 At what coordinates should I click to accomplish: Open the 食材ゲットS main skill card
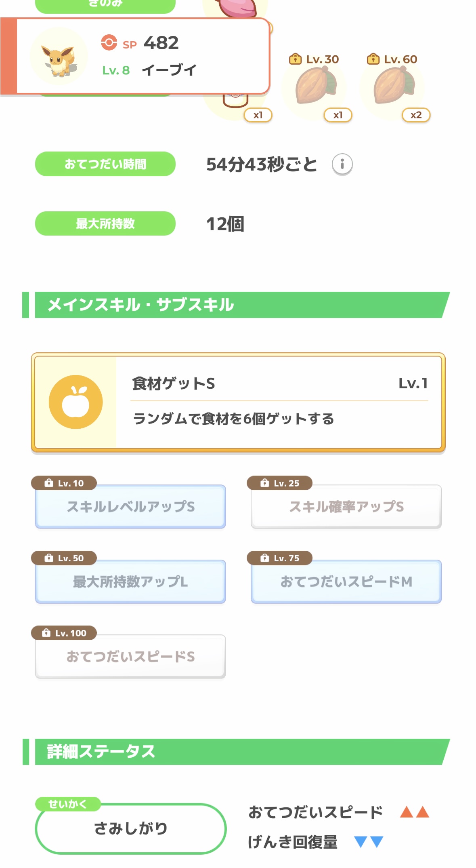pos(238,402)
